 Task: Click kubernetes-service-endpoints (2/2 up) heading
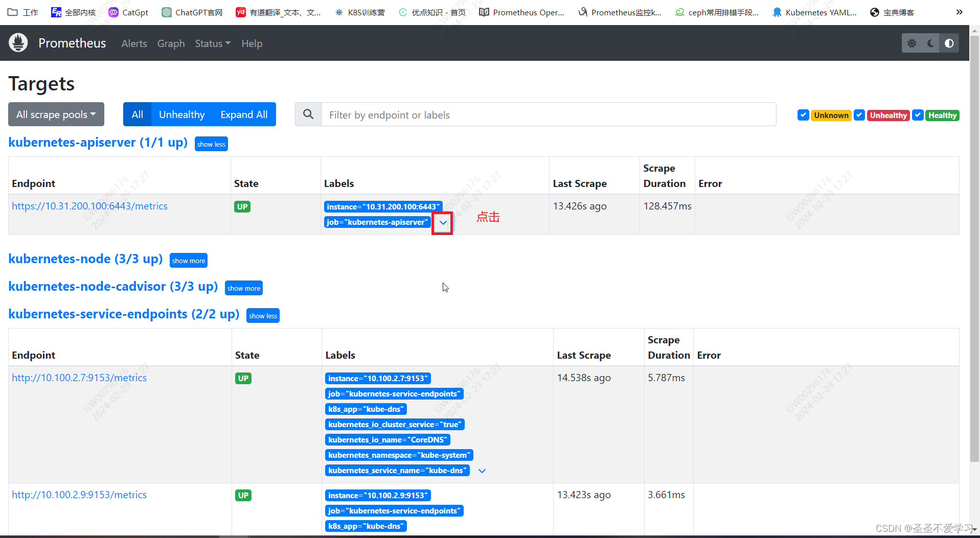coord(124,314)
